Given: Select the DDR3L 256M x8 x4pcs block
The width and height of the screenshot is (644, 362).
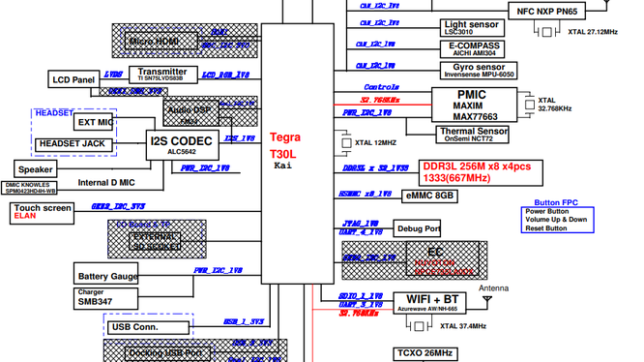Looking at the screenshot, I should 481,172.
